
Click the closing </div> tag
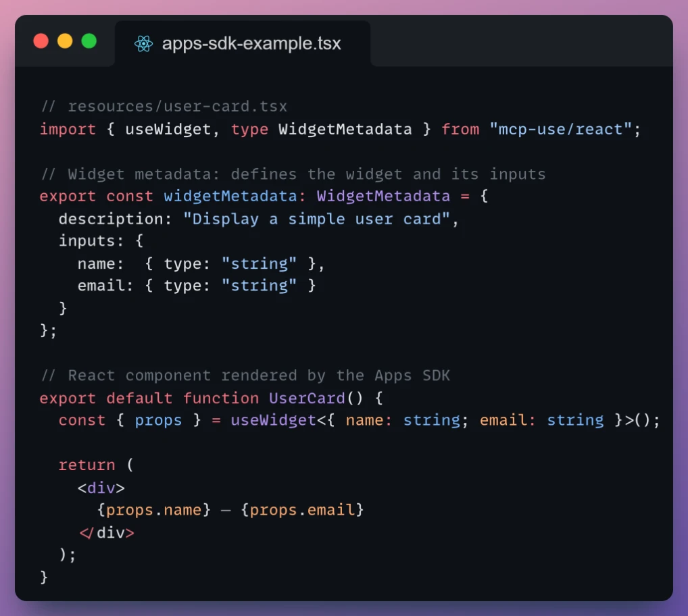pos(106,533)
